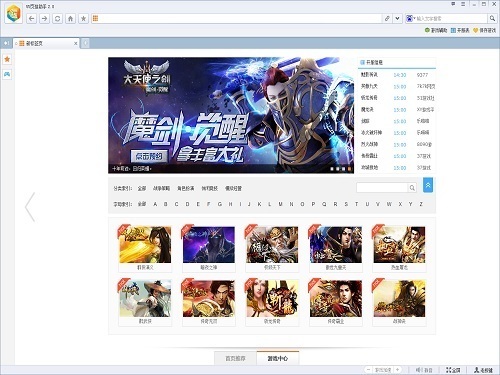Expand the address bar history dropdown arrow
Screen dimensions: 500x375
point(397,18)
